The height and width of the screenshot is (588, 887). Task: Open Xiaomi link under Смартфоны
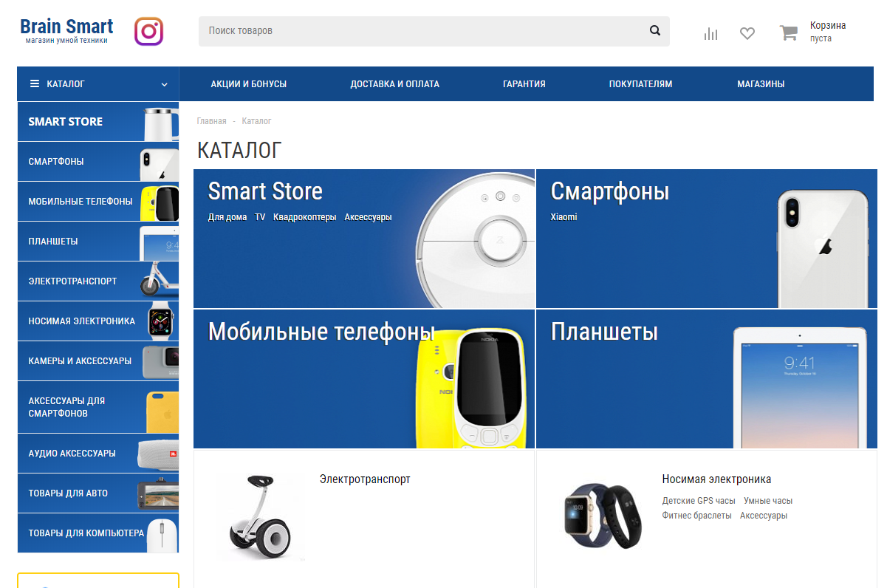pyautogui.click(x=564, y=217)
